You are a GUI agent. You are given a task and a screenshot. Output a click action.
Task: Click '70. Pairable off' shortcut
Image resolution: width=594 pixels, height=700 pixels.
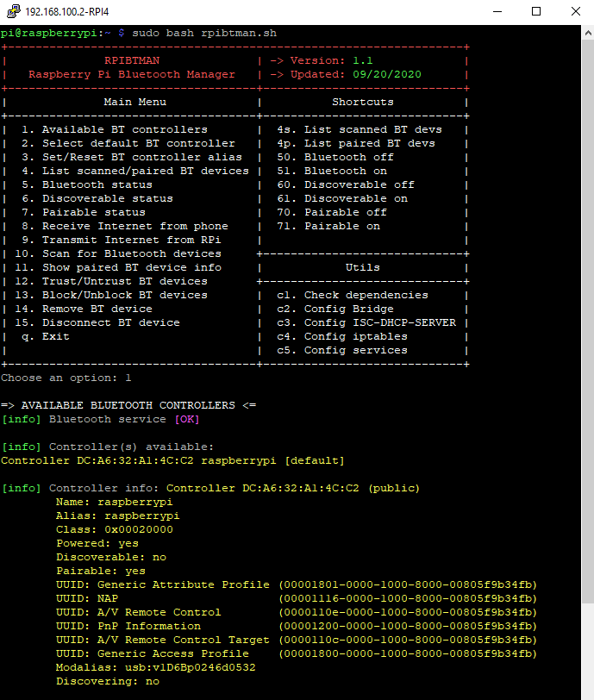pos(332,213)
